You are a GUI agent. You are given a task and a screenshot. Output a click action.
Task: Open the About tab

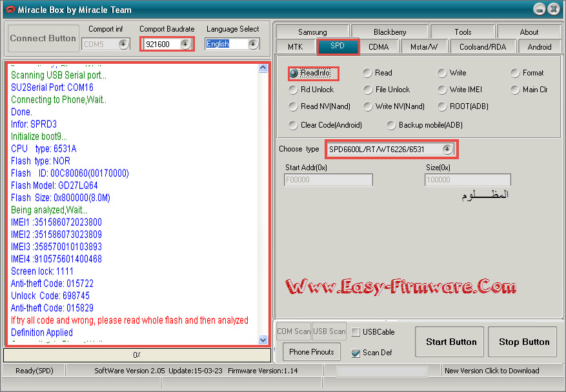click(x=529, y=32)
